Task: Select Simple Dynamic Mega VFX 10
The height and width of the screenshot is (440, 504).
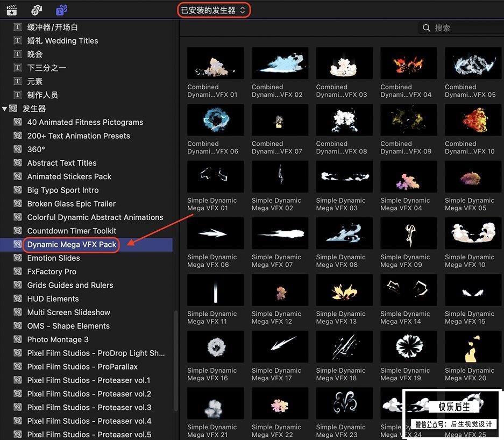Action: [x=473, y=233]
